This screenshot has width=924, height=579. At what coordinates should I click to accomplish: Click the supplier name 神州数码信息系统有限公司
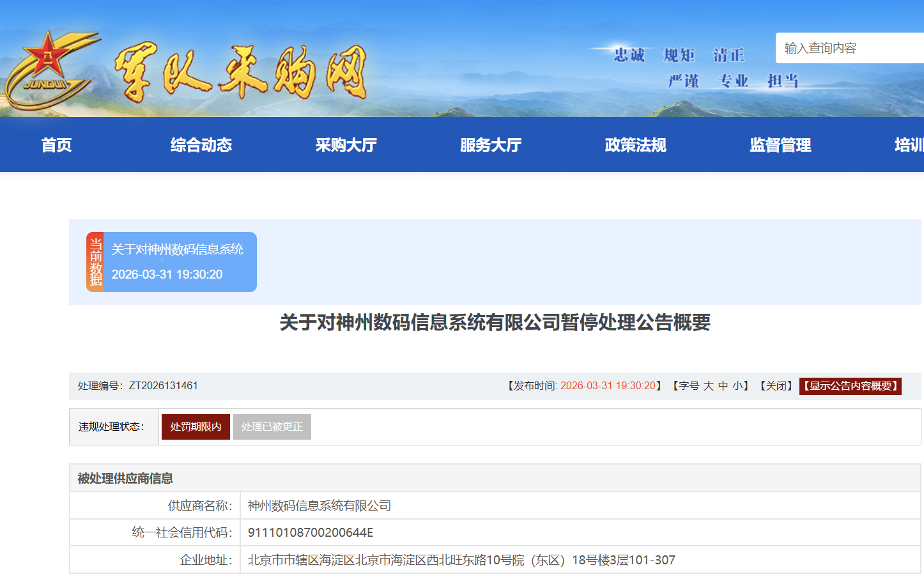pyautogui.click(x=320, y=506)
